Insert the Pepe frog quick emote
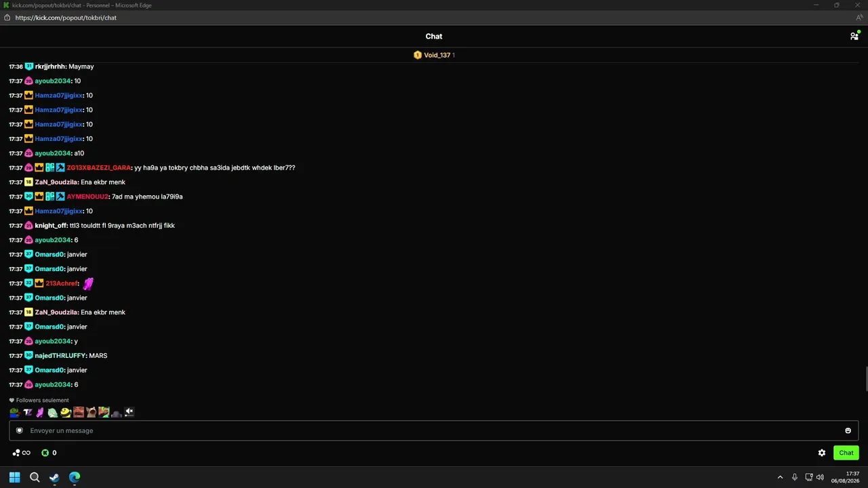The height and width of the screenshot is (488, 868). point(14,412)
